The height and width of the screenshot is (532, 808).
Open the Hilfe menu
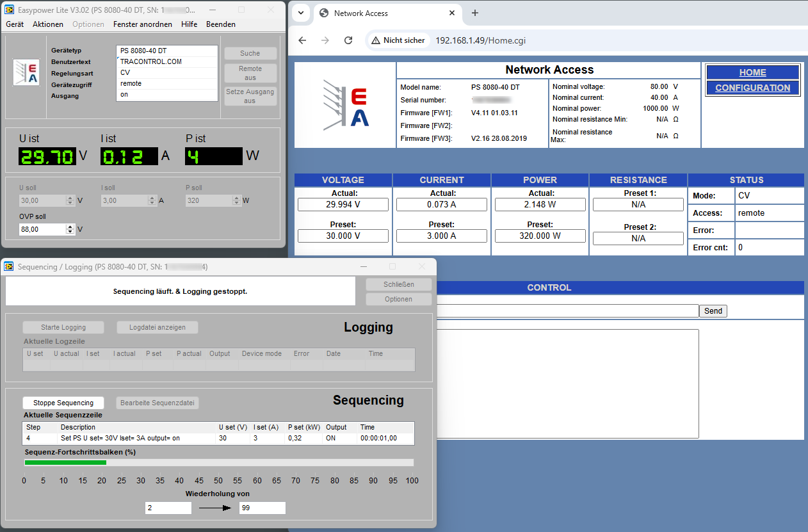189,24
